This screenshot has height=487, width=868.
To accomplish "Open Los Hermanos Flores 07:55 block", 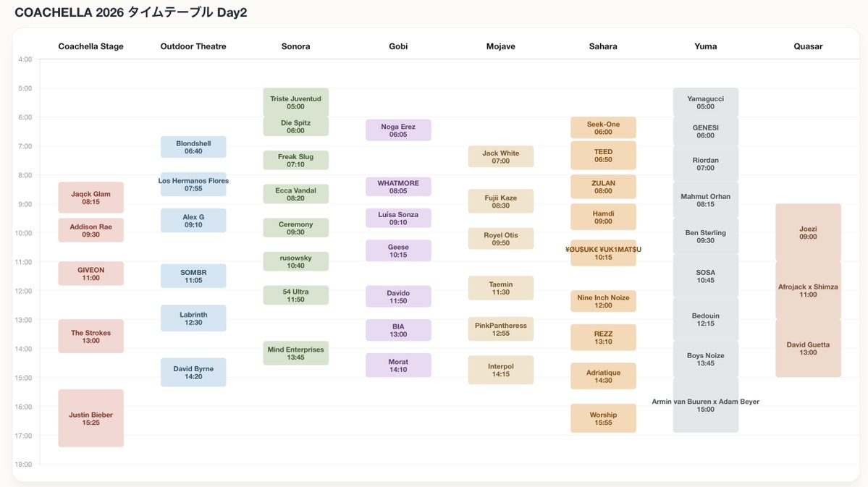I will (x=193, y=185).
